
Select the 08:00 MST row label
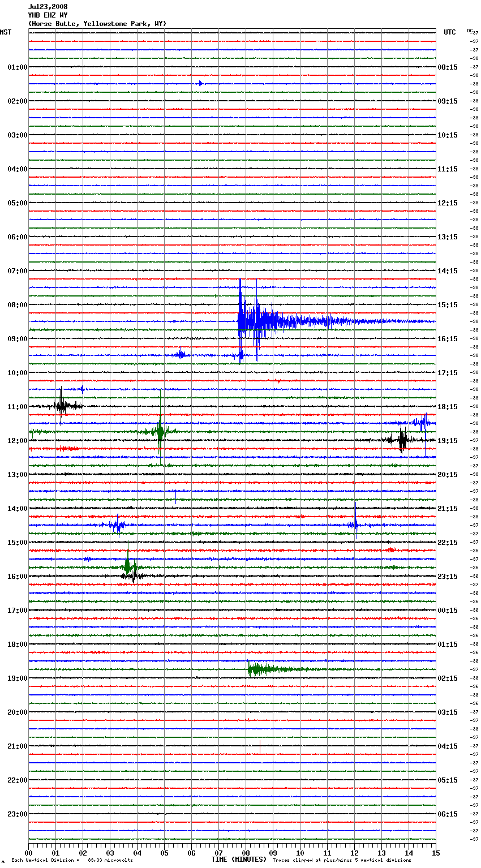pos(18,305)
